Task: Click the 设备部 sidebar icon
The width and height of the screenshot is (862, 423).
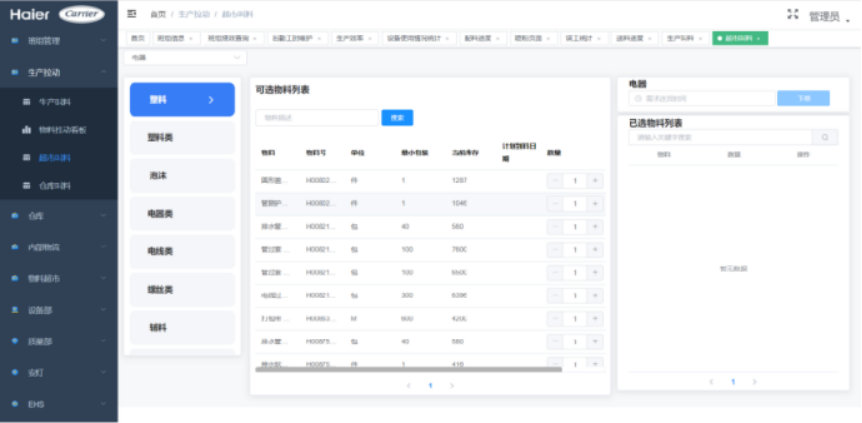Action: tap(15, 310)
